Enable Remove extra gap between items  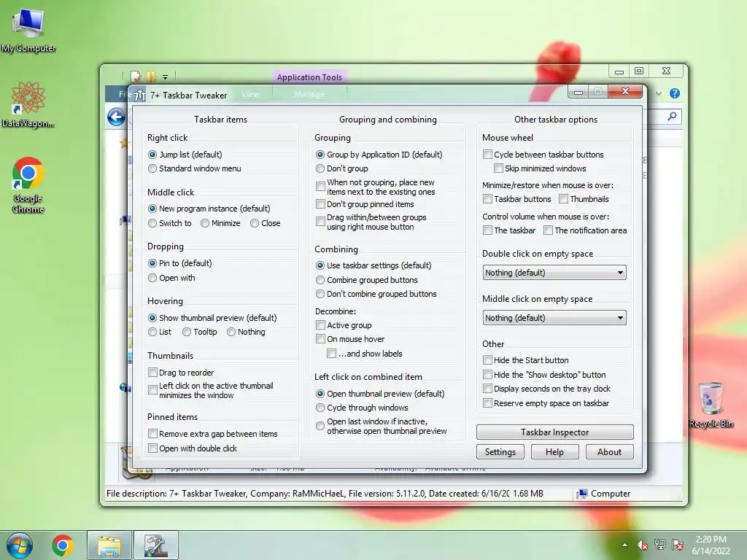[213, 434]
